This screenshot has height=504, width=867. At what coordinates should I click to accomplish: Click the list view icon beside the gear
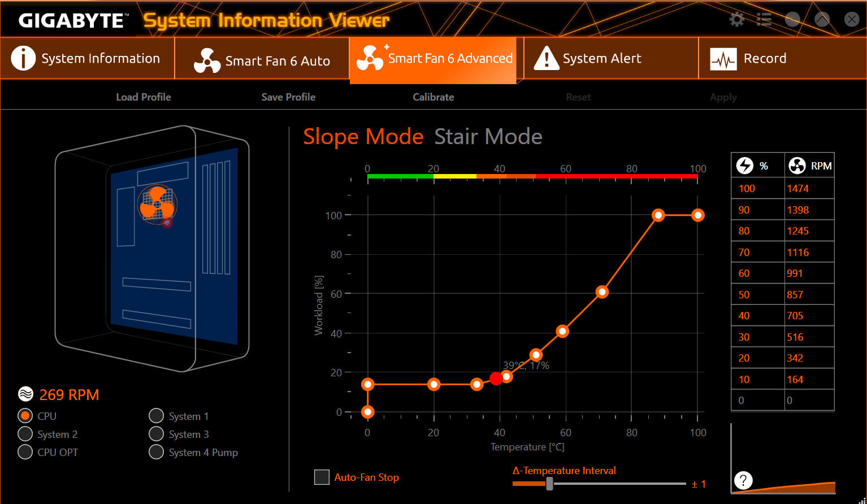pyautogui.click(x=764, y=20)
